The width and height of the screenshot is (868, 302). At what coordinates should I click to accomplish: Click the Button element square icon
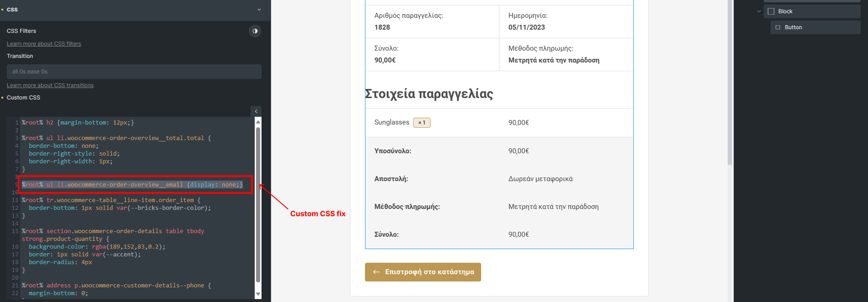click(778, 27)
